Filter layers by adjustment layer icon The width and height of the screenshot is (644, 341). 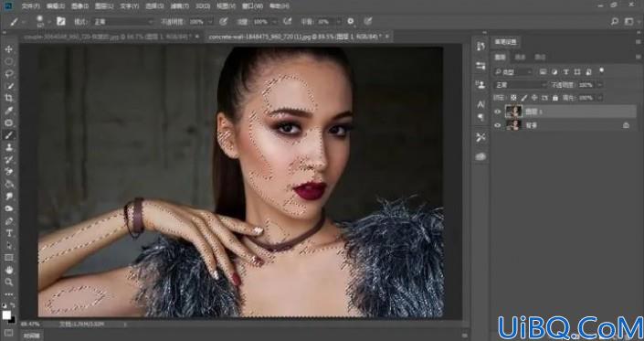tap(554, 72)
